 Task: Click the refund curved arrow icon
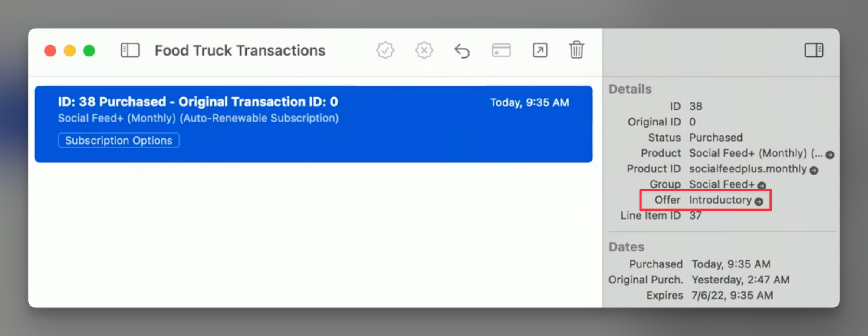point(462,51)
